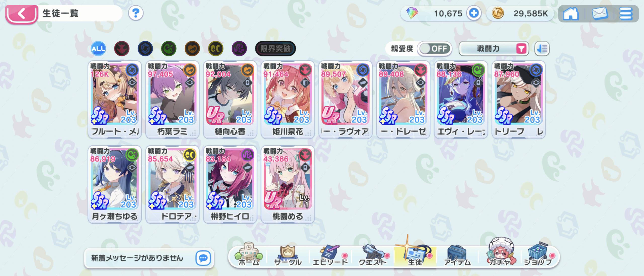This screenshot has height=276, width=644.
Task: Filter by the green attribute
Action: [169, 49]
